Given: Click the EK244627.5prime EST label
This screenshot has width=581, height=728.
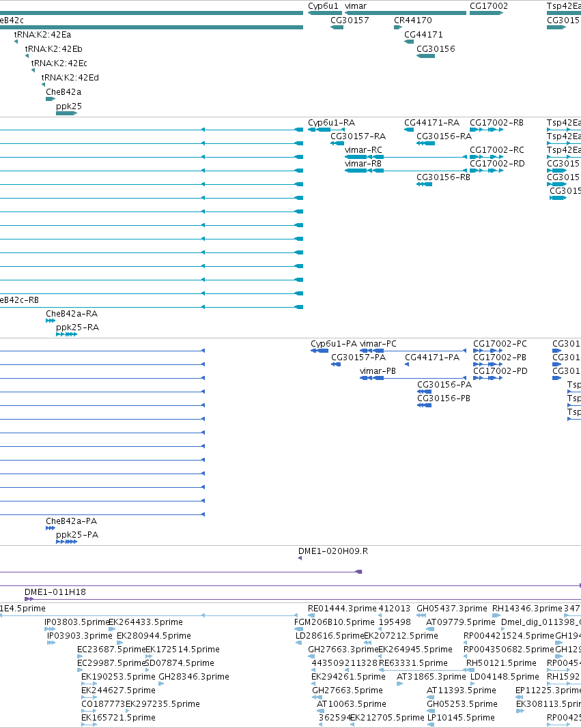Looking at the screenshot, I should pyautogui.click(x=118, y=690).
